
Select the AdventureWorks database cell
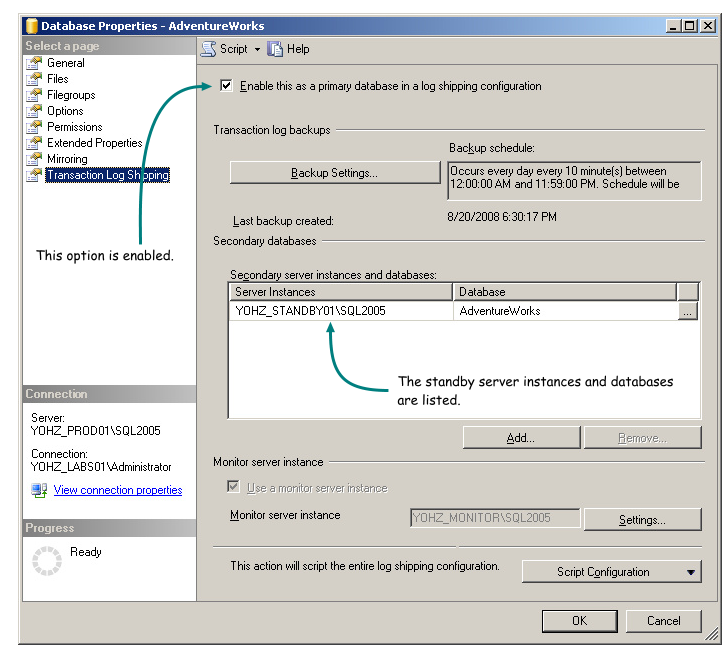click(x=566, y=311)
